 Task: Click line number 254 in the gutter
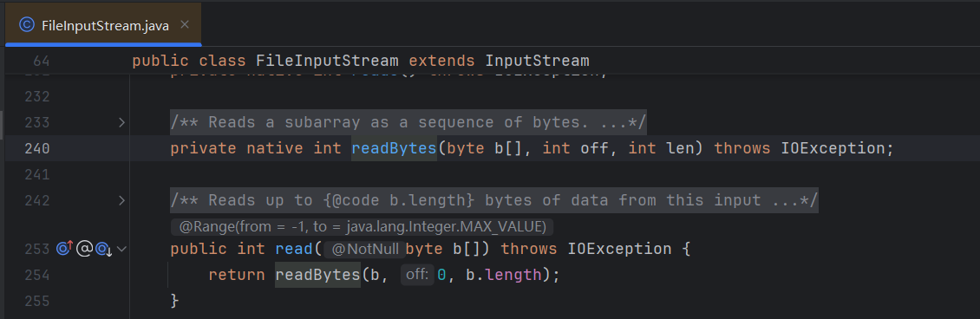(37, 276)
